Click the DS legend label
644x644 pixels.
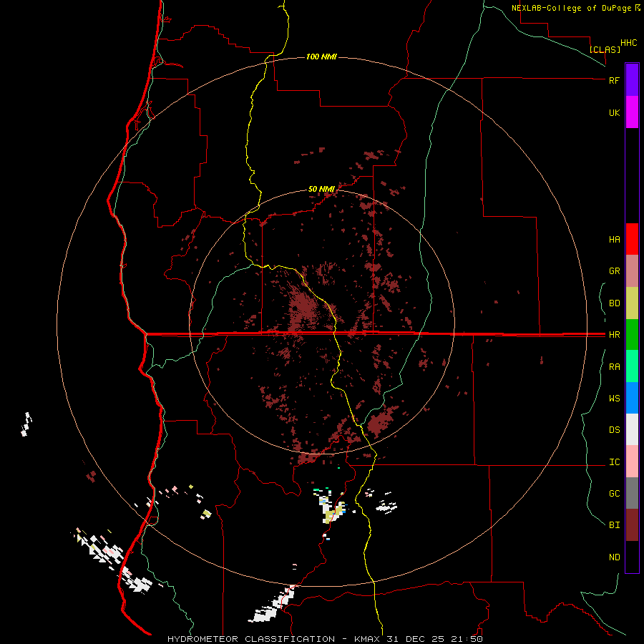[x=614, y=430]
